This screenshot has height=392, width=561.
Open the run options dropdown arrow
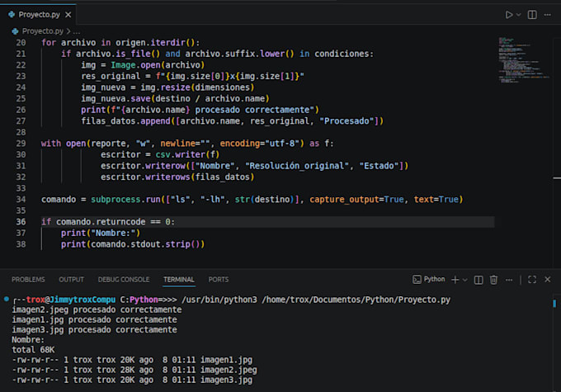(x=518, y=15)
